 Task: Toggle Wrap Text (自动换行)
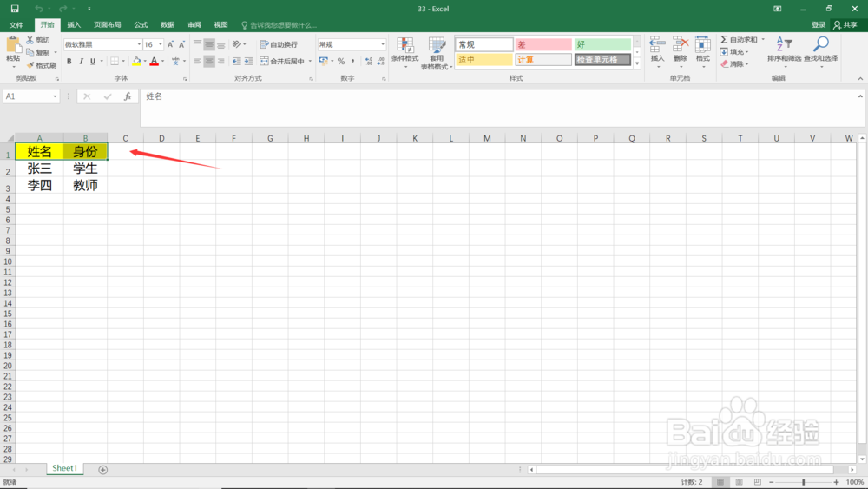[279, 44]
